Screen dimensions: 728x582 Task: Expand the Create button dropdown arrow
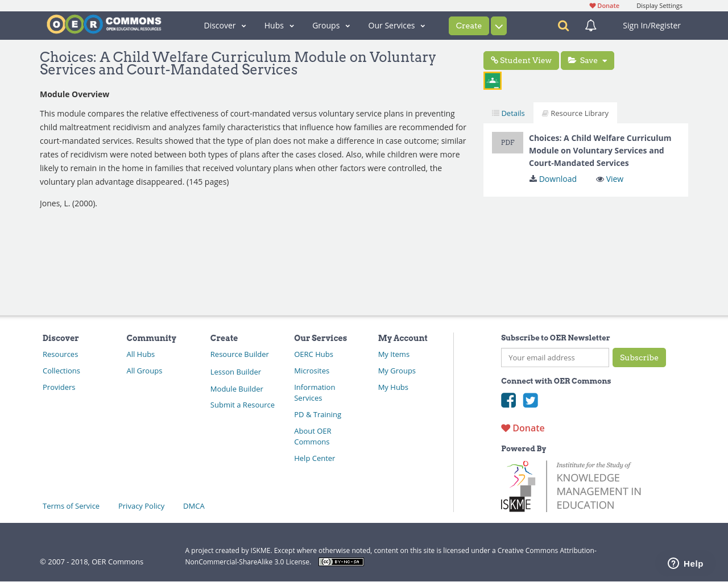pyautogui.click(x=498, y=25)
